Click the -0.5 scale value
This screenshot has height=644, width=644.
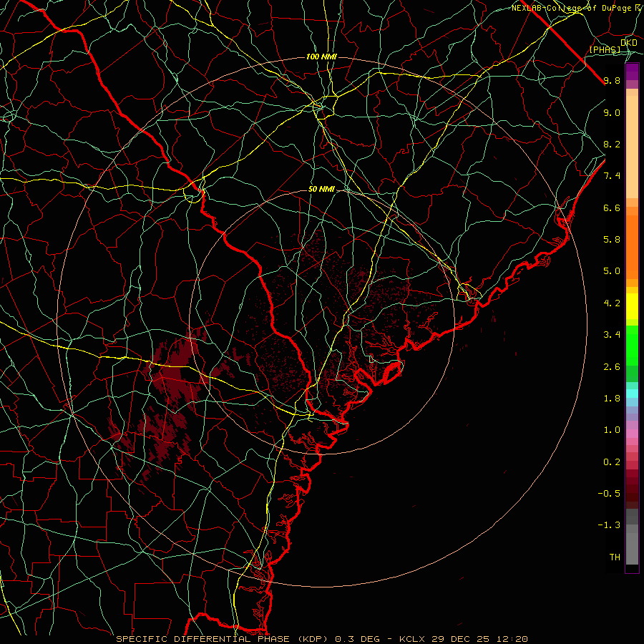point(609,493)
